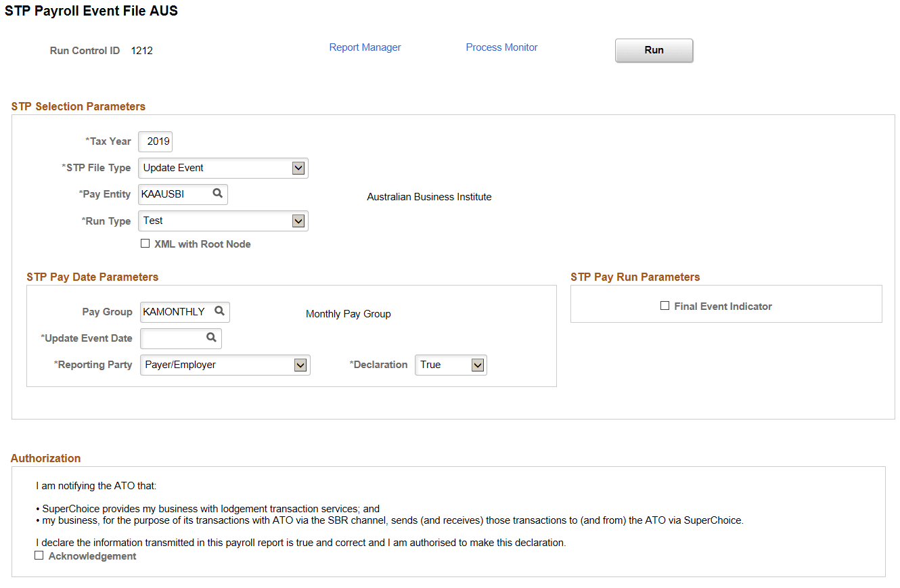Open Process Monitor

(x=501, y=47)
